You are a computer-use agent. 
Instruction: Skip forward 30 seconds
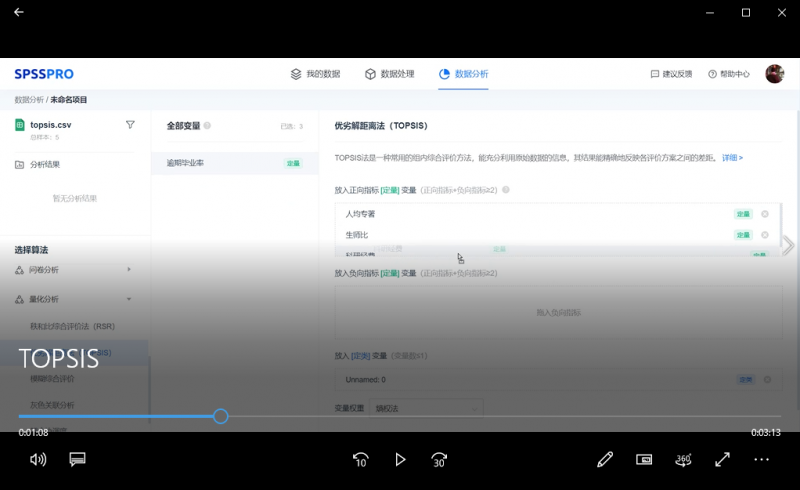439,460
